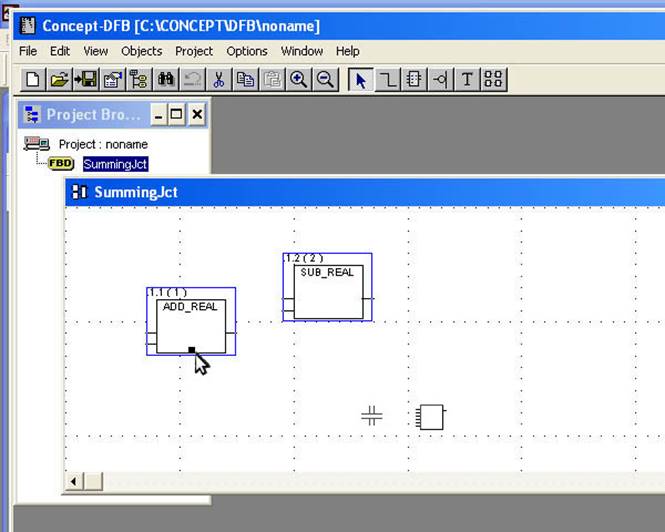
Task: Click the Project Browser title icon
Action: click(32, 115)
